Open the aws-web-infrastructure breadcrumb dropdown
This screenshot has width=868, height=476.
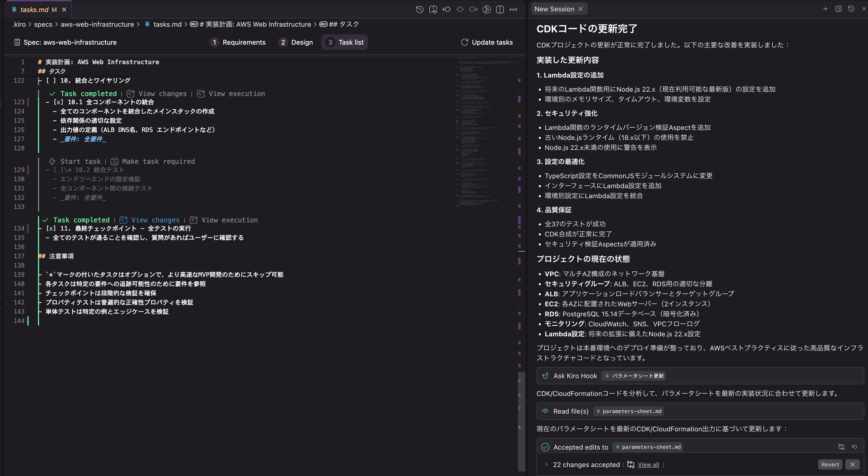97,24
